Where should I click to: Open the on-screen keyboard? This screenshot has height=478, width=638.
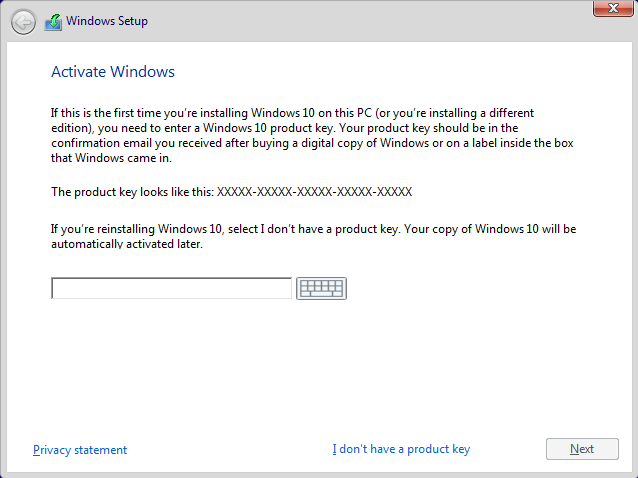(321, 288)
